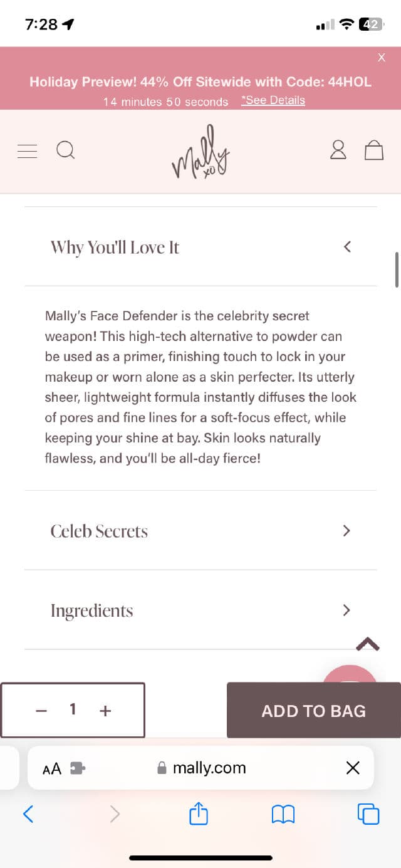This screenshot has width=401, height=868.
Task: Dismiss the Holiday Preview banner
Action: (381, 57)
